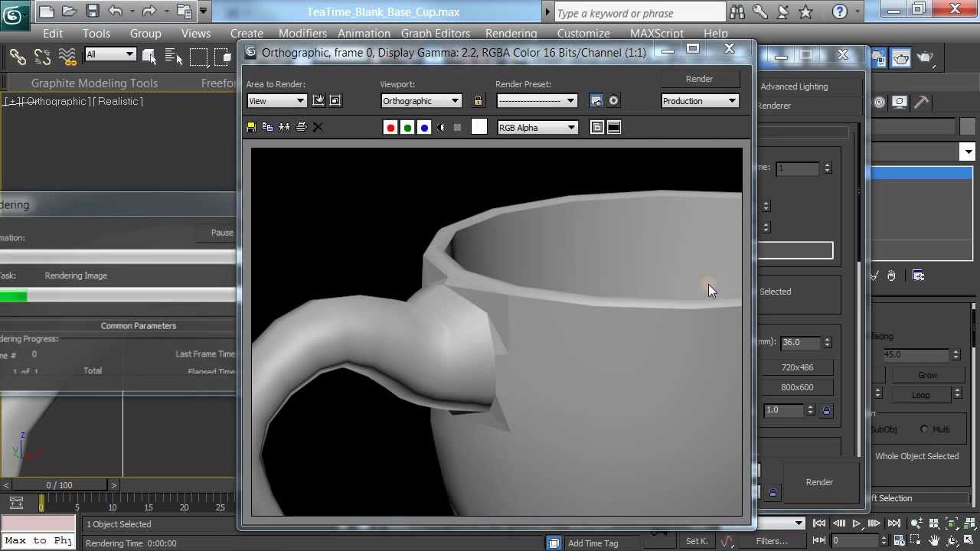
Task: Switch to the Advanced Lighting tab
Action: (x=794, y=86)
